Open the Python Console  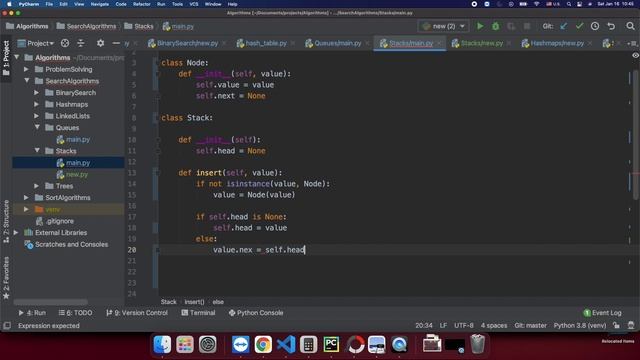tap(256, 313)
